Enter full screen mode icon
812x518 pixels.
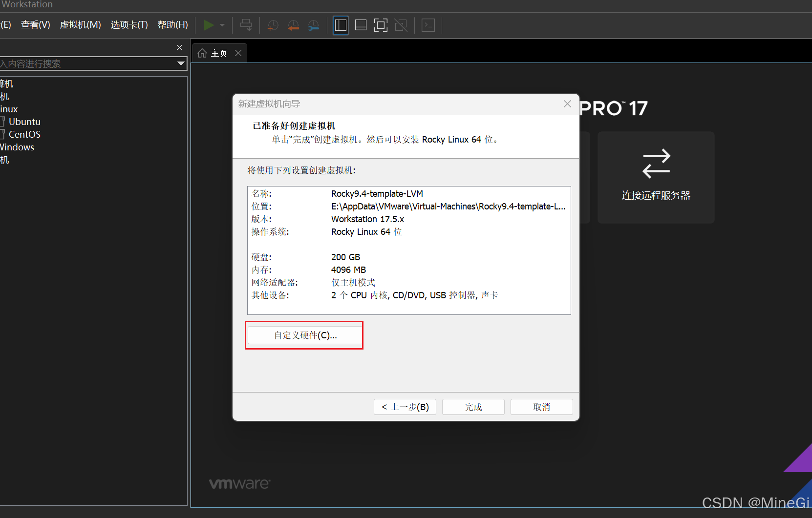(x=381, y=25)
